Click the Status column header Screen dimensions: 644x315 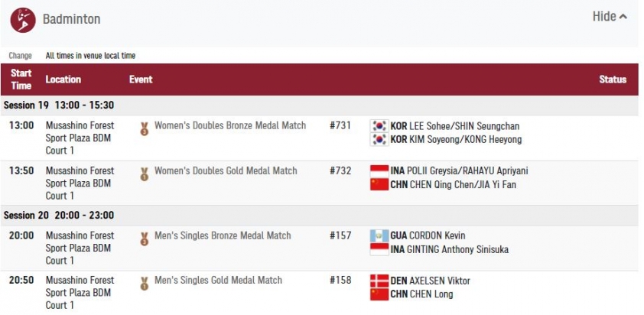(x=613, y=80)
